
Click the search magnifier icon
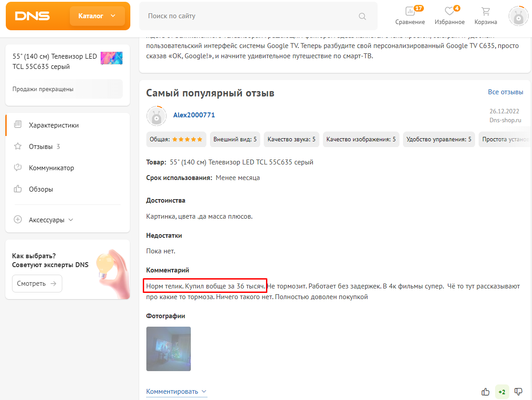tap(362, 16)
